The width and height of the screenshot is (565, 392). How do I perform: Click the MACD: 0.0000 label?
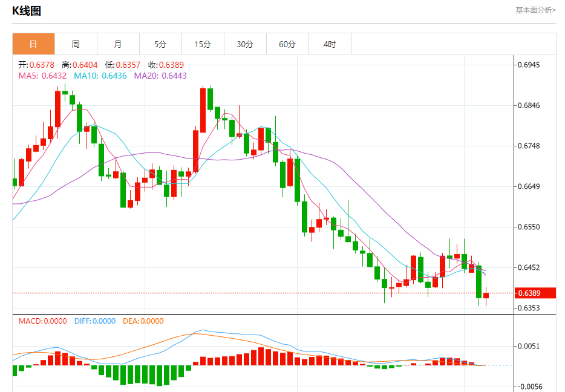(42, 321)
